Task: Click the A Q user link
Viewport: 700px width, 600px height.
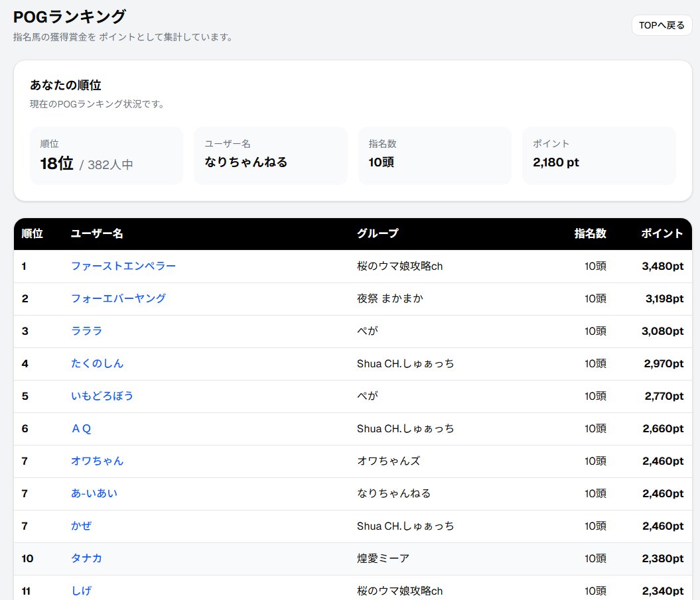Action: point(81,429)
